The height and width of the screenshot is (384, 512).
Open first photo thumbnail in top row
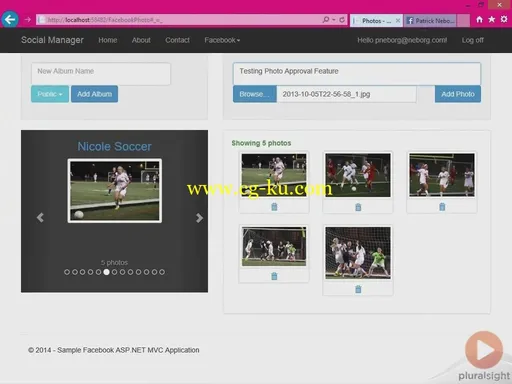pyautogui.click(x=274, y=175)
